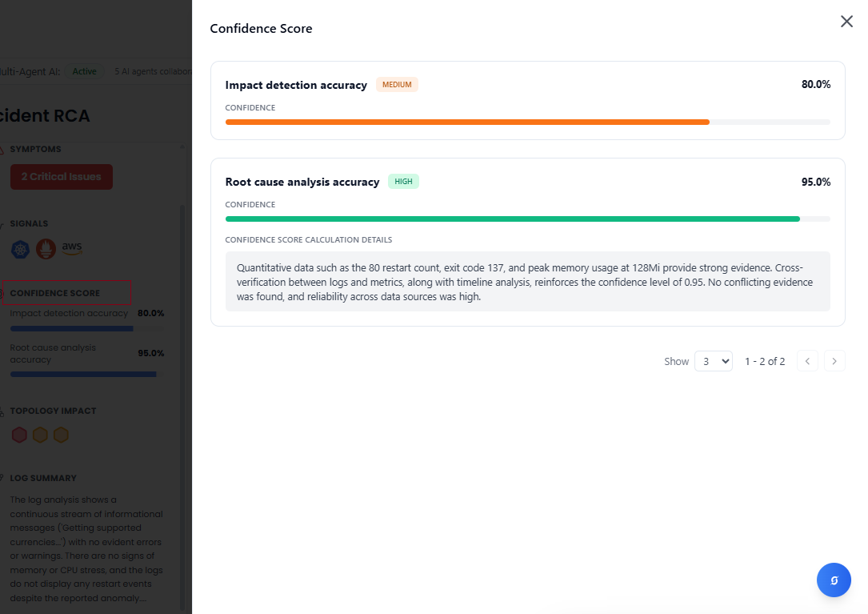Click the MEDIUM confidence badge
Screen dimensions: 868x614
point(397,85)
